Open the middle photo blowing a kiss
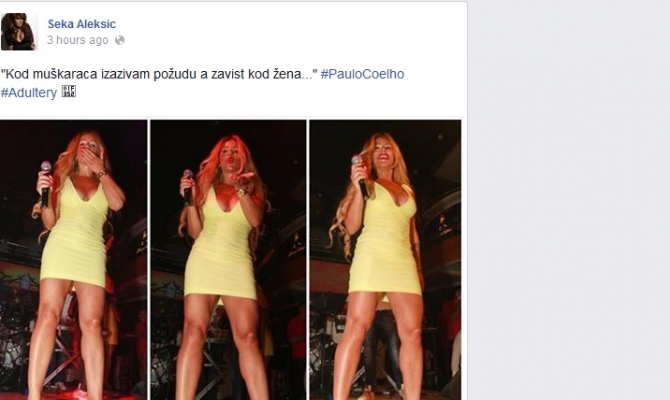Viewport: 670px width, 400px height. (x=228, y=260)
